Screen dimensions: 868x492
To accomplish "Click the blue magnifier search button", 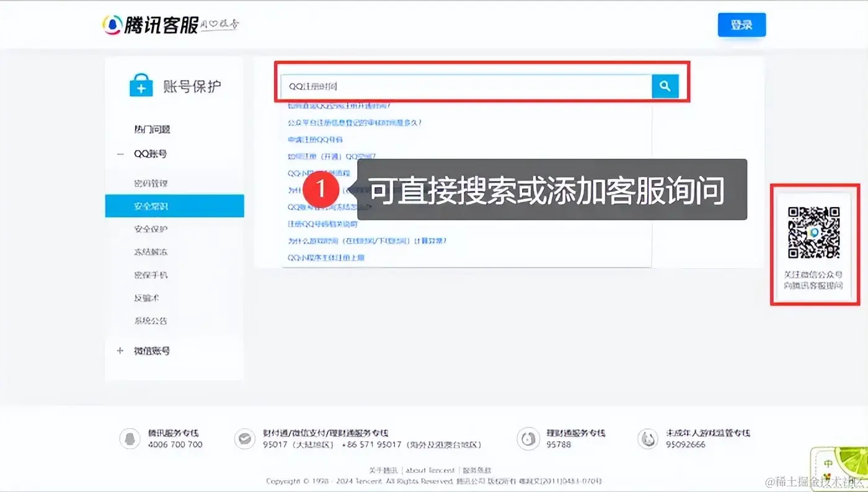I will click(665, 86).
